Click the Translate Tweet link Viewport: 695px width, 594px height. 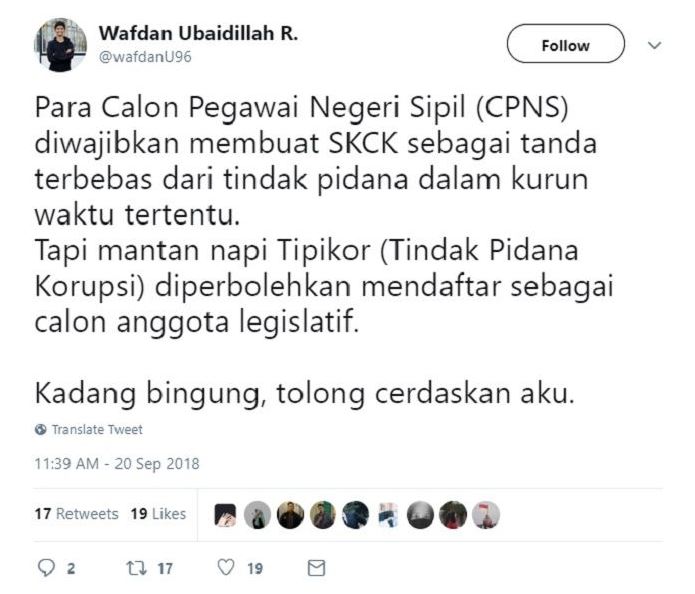pyautogui.click(x=97, y=430)
